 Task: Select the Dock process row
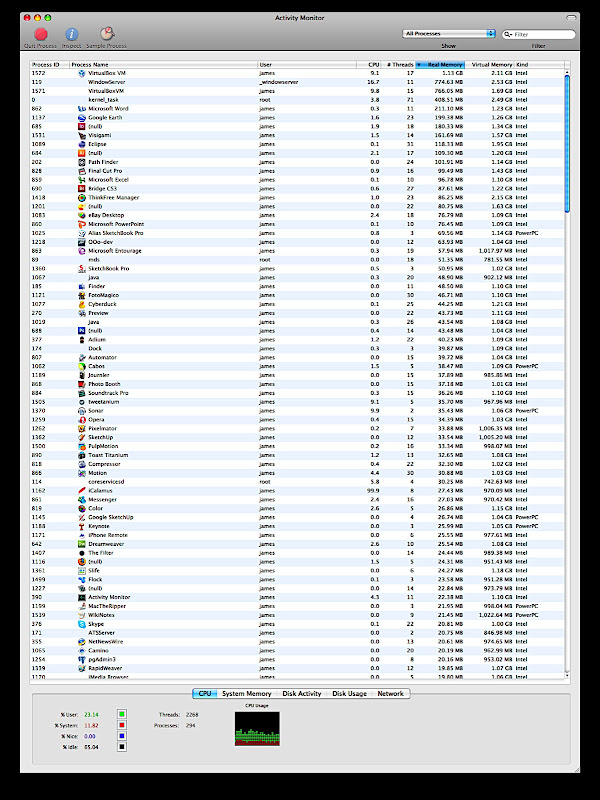tap(297, 348)
